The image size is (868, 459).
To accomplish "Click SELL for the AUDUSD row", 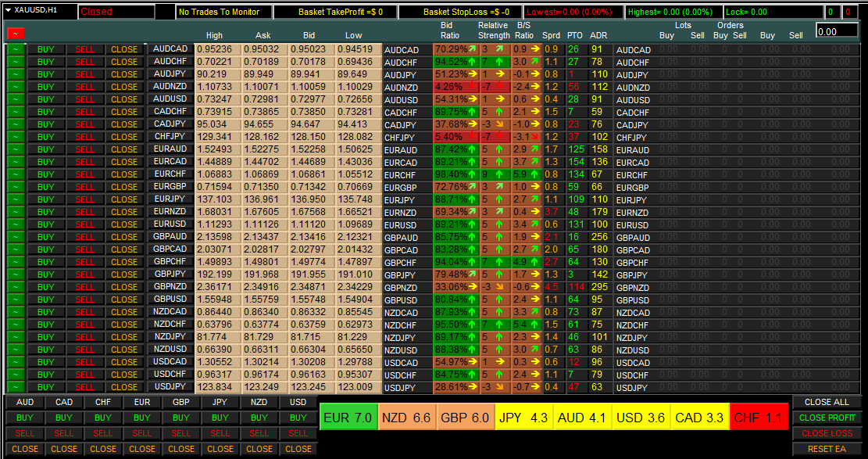I will [84, 99].
